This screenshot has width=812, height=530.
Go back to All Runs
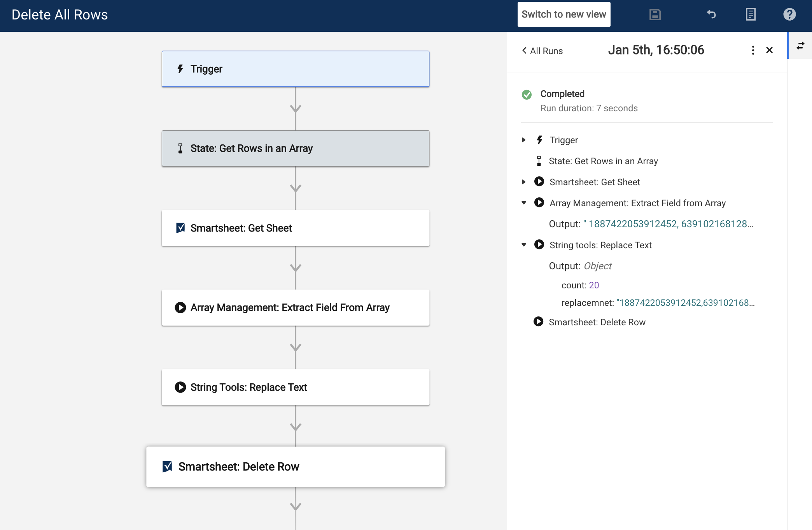pos(542,51)
